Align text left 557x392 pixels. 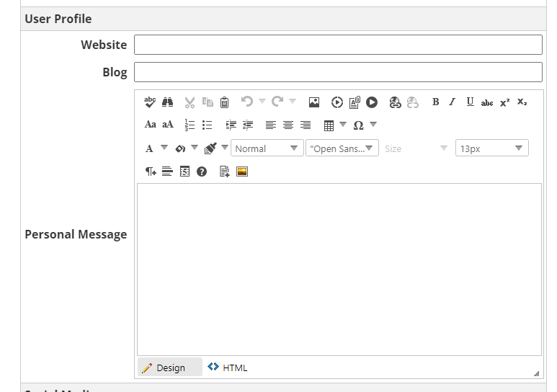pos(271,125)
